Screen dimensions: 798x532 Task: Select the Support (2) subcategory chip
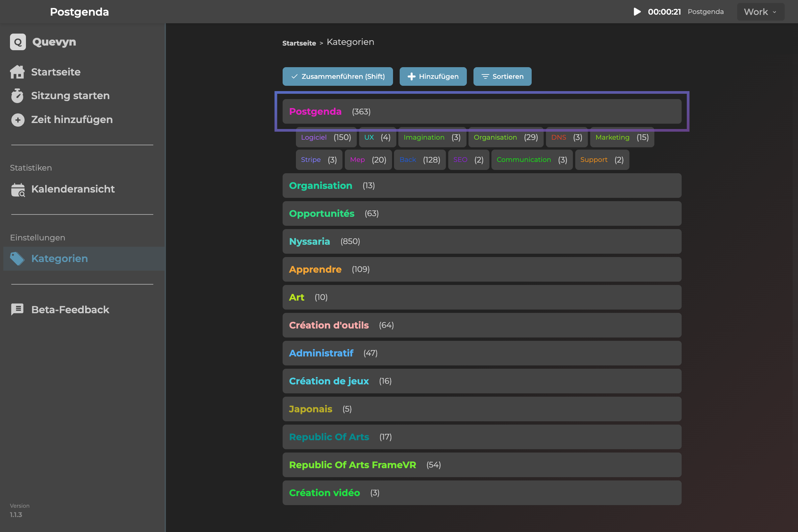click(x=602, y=160)
